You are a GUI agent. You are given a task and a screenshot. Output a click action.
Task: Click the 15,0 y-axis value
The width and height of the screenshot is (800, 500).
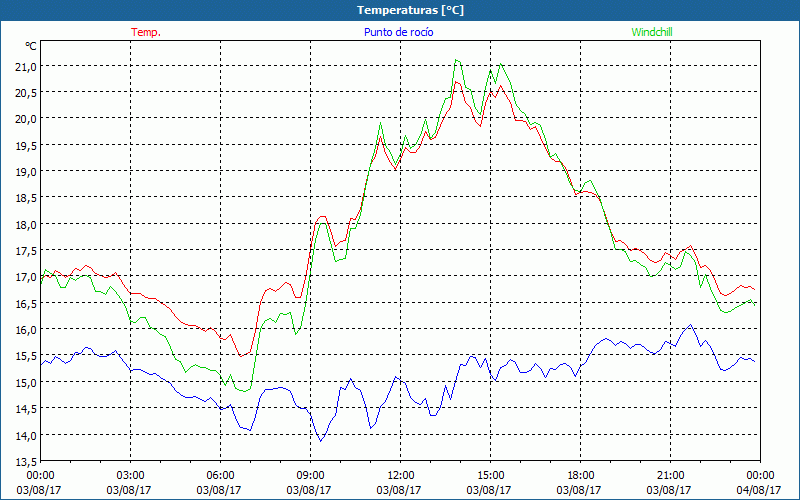(26, 383)
